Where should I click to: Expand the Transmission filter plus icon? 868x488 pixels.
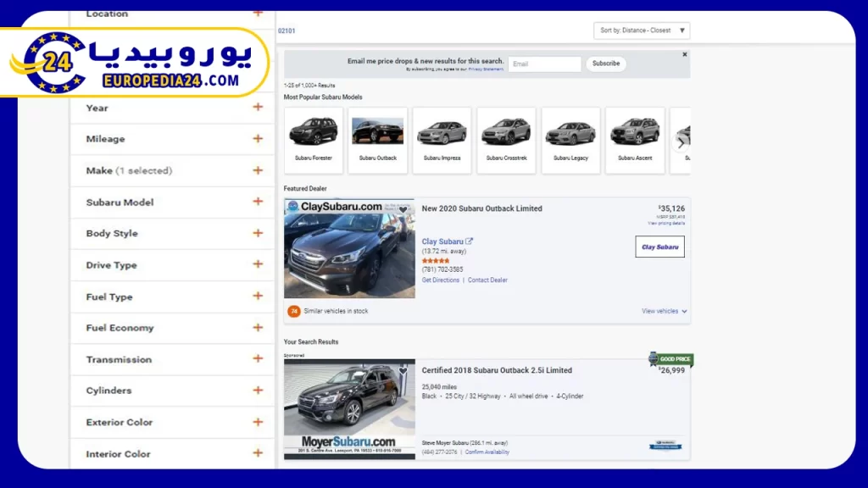click(258, 359)
